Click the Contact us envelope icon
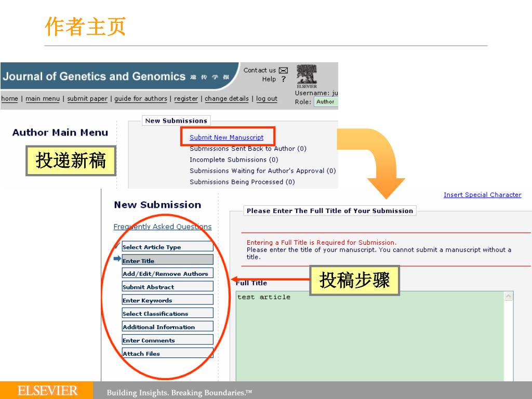 [283, 70]
